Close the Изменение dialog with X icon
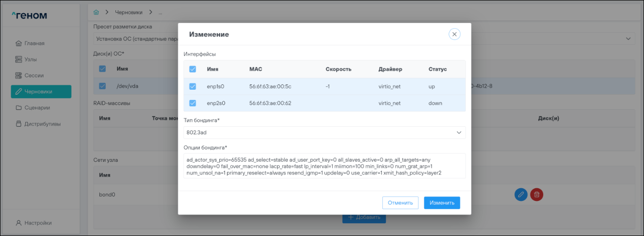This screenshot has height=236, width=644. (x=454, y=34)
